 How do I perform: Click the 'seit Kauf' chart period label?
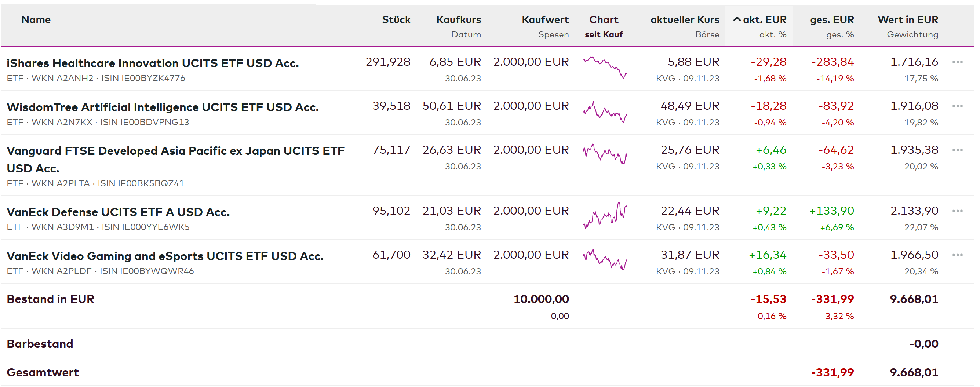[603, 34]
